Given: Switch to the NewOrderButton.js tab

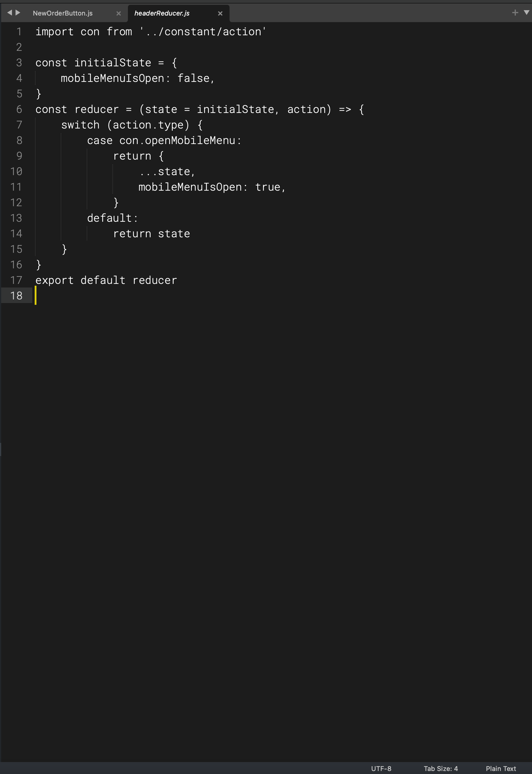Looking at the screenshot, I should point(63,13).
